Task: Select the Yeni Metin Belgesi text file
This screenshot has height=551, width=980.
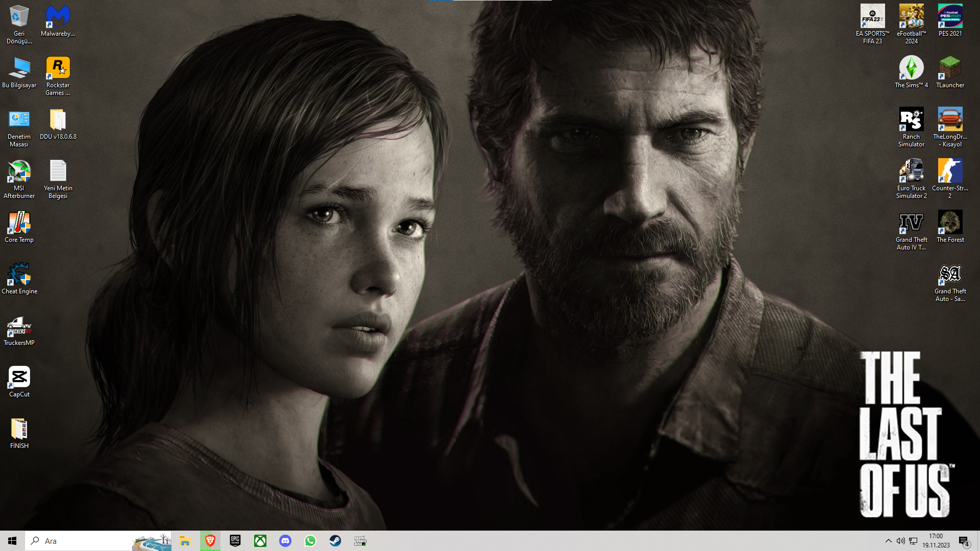Action: pyautogui.click(x=58, y=179)
